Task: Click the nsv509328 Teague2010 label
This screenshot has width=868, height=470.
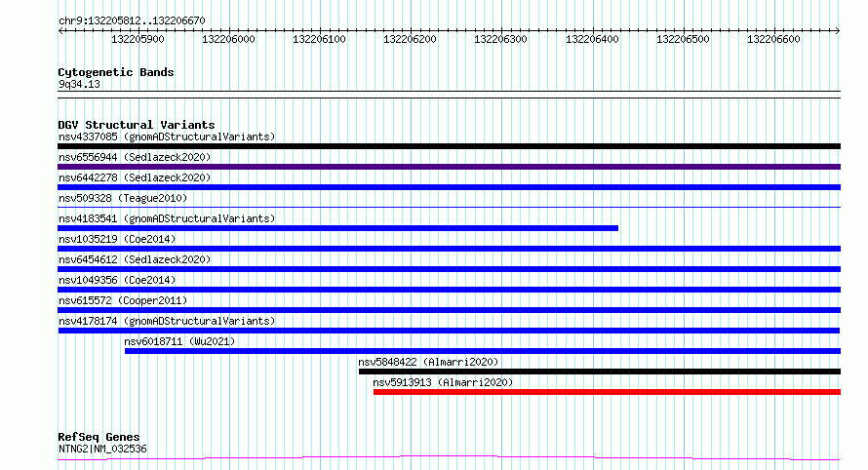Action: (123, 198)
